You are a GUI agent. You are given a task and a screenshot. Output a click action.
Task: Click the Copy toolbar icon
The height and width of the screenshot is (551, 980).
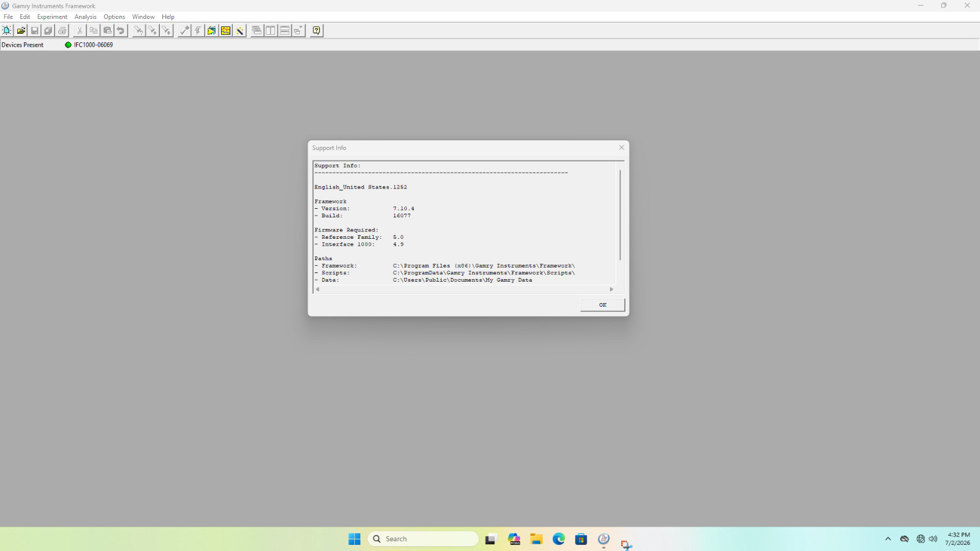point(94,31)
